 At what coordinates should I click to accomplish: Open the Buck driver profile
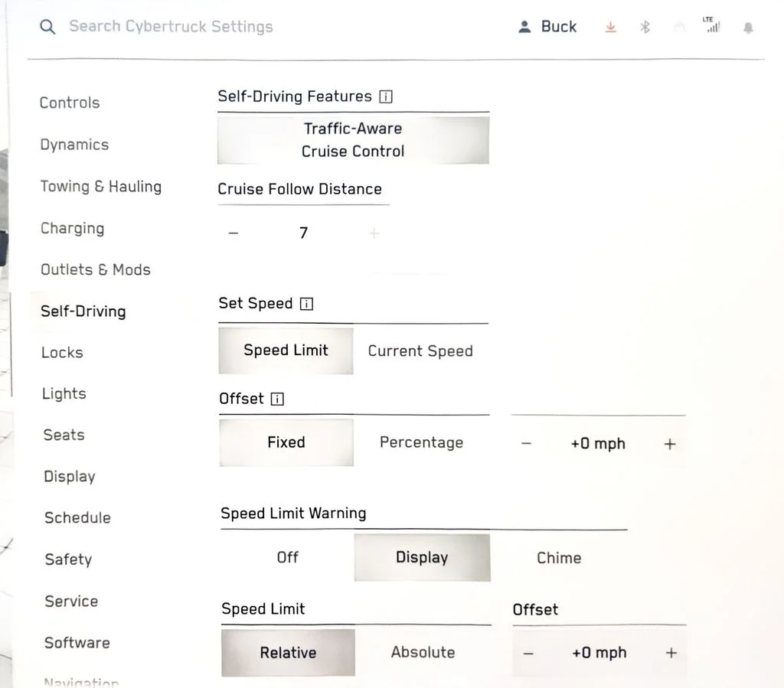[x=547, y=27]
